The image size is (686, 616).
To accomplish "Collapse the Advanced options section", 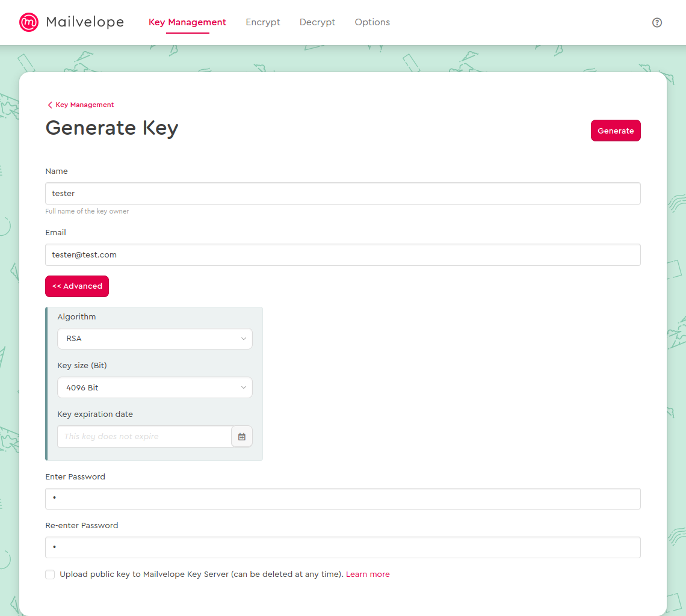I will pyautogui.click(x=76, y=286).
